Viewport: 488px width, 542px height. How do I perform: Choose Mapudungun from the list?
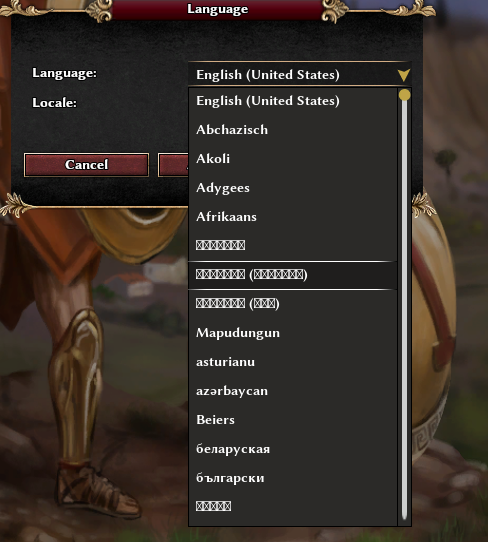click(x=292, y=333)
